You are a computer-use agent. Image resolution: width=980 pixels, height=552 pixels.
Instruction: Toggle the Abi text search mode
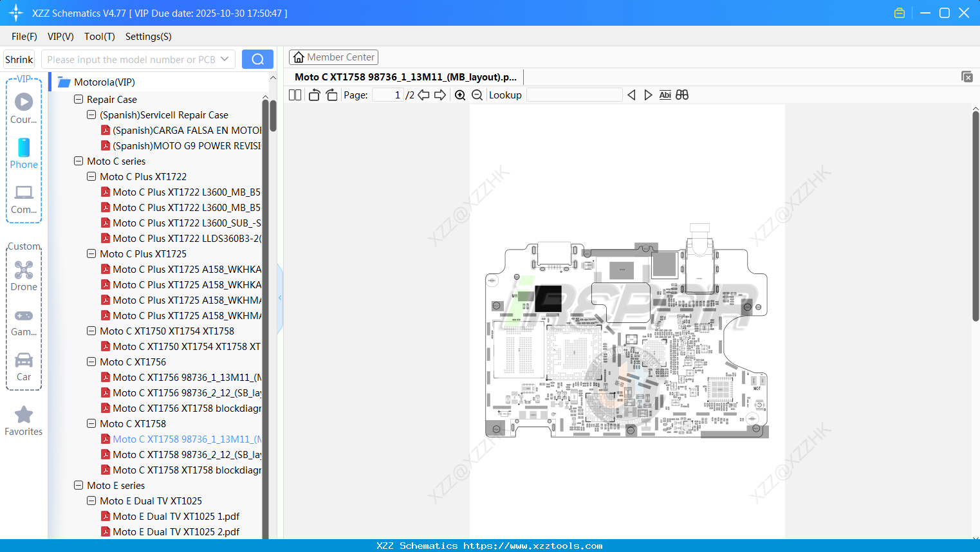(665, 95)
